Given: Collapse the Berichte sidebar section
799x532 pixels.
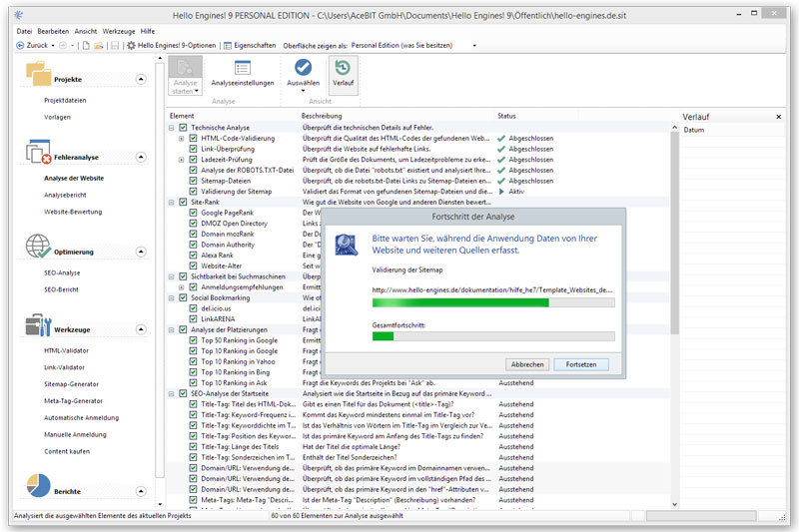Looking at the screenshot, I should [141, 491].
